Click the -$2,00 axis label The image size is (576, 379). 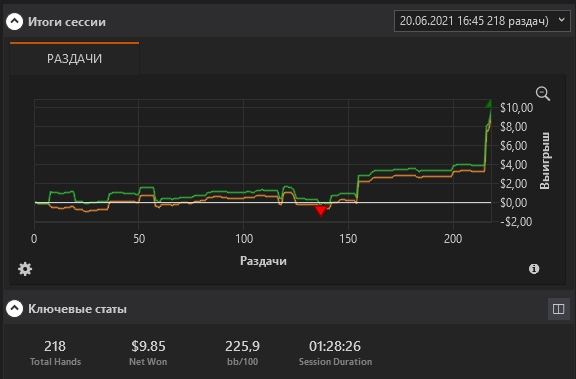click(516, 222)
